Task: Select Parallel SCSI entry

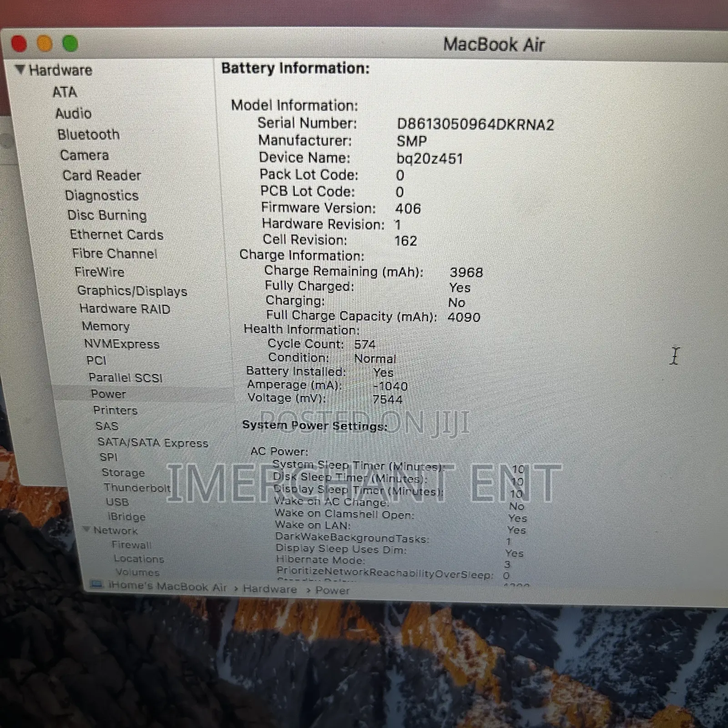Action: [125, 378]
